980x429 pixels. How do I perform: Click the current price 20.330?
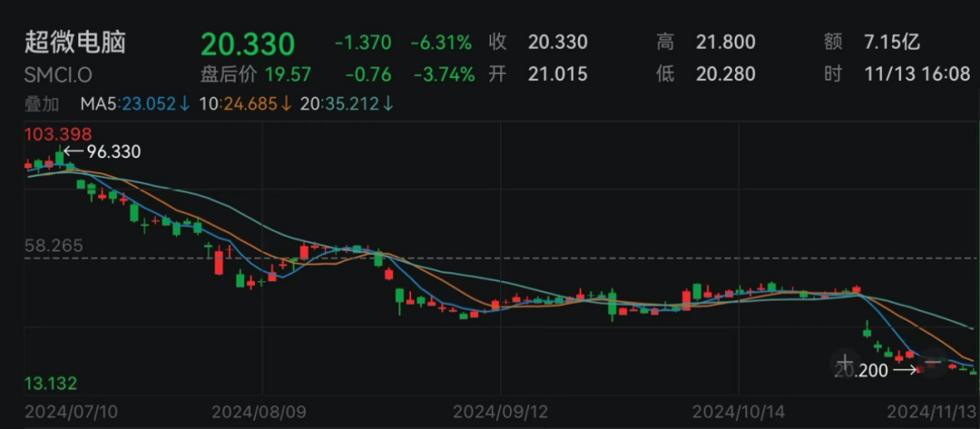pos(248,44)
